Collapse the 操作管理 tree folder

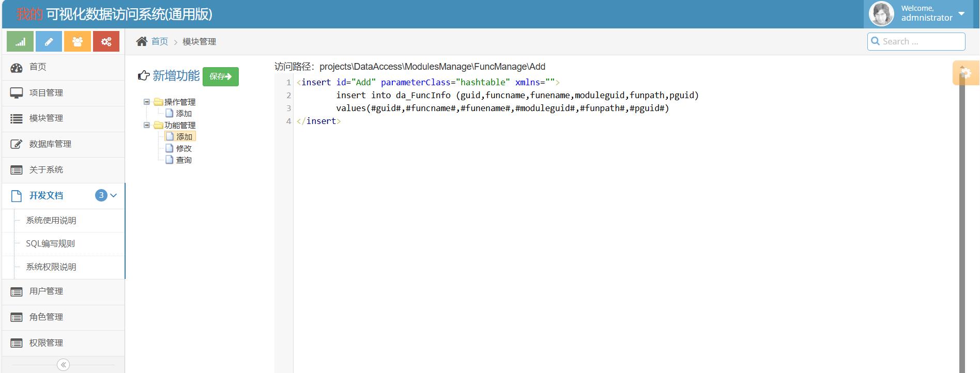pos(147,102)
